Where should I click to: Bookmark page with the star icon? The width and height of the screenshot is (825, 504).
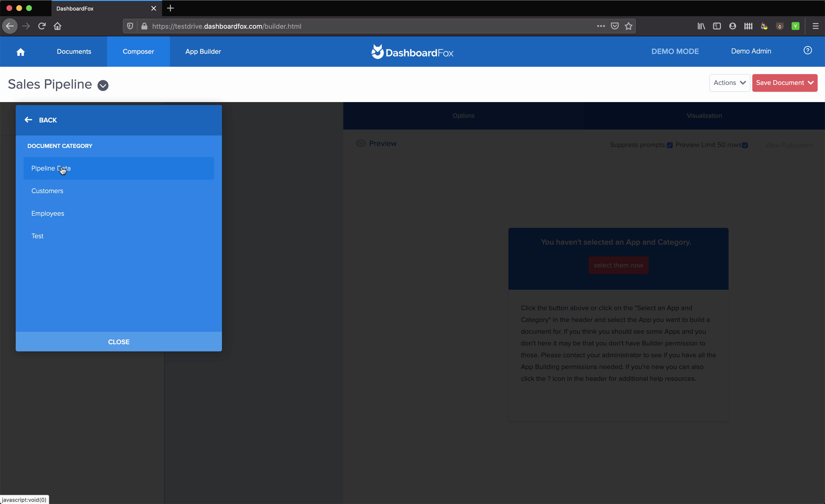(628, 26)
